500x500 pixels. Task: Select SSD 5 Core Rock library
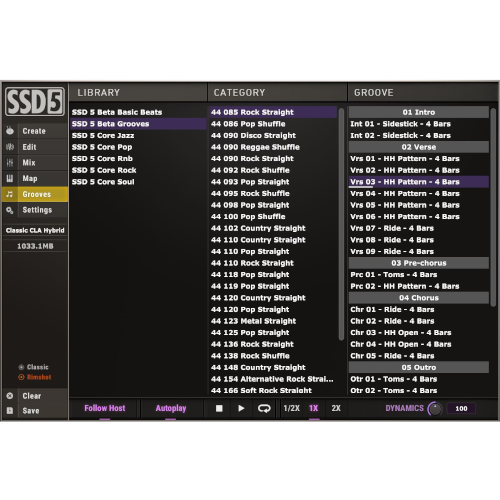pos(138,170)
